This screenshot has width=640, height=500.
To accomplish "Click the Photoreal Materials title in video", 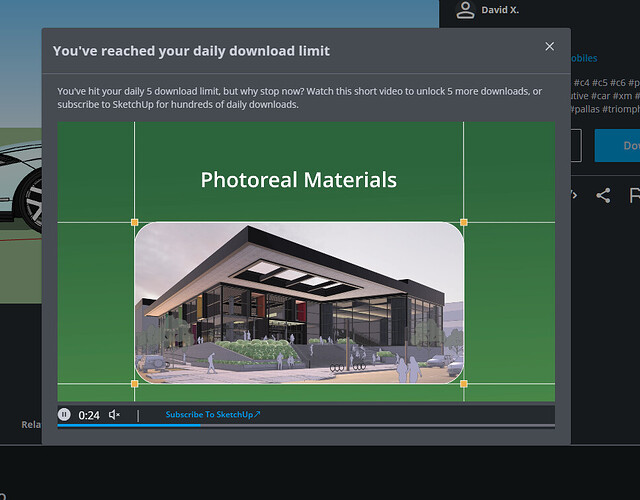I will tap(298, 180).
